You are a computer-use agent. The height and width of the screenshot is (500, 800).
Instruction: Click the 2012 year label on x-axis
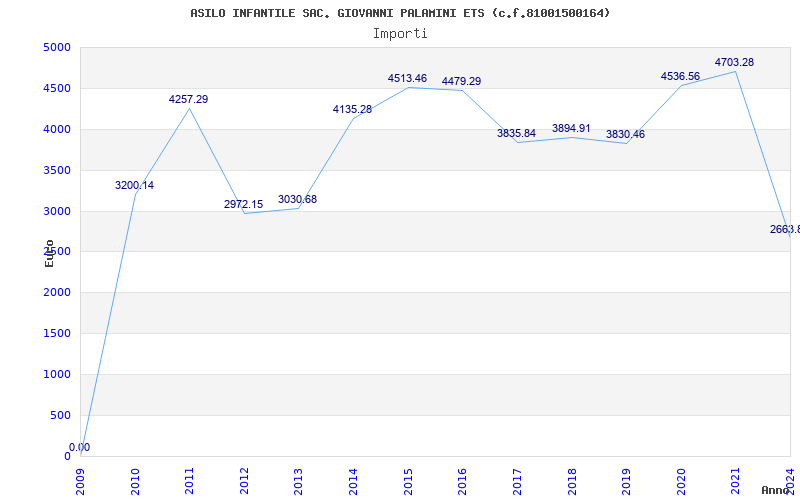click(x=244, y=481)
